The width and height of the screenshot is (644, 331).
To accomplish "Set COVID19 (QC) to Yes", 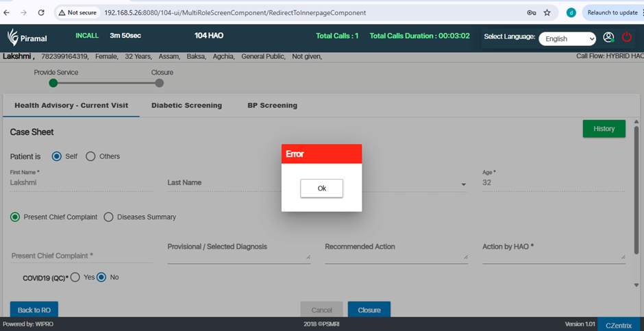I will coord(75,277).
